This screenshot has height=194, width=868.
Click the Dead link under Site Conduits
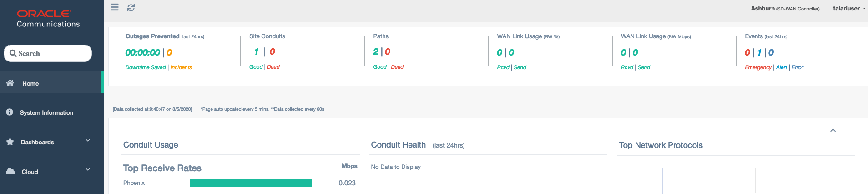[273, 67]
